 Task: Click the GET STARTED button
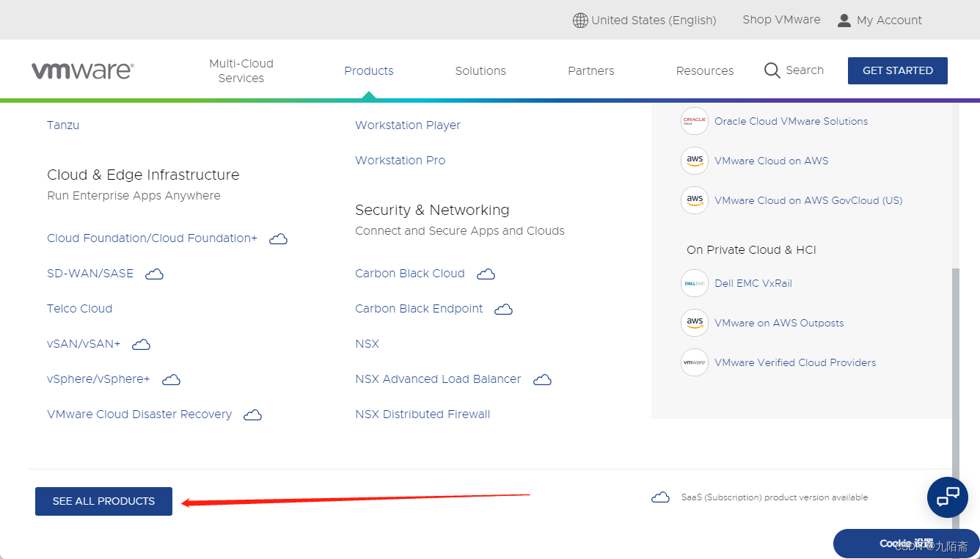pyautogui.click(x=898, y=70)
